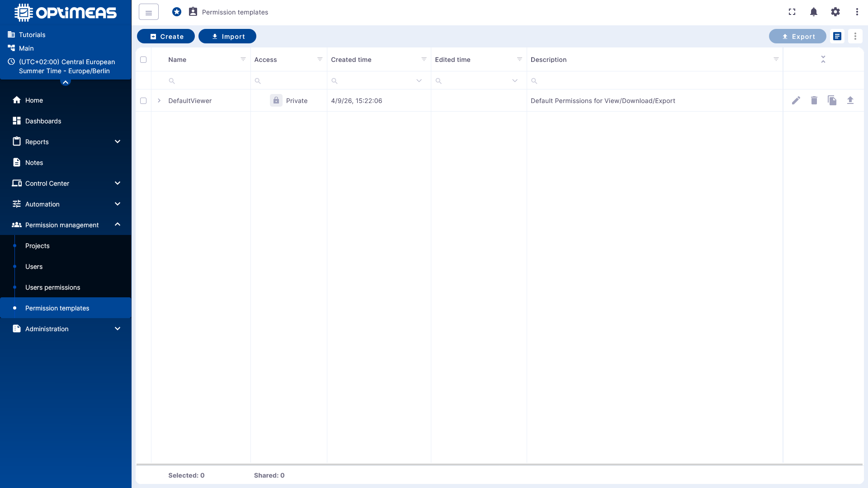Delete DefaultViewer with trash icon
Viewport: 868px width, 488px height.
[814, 100]
